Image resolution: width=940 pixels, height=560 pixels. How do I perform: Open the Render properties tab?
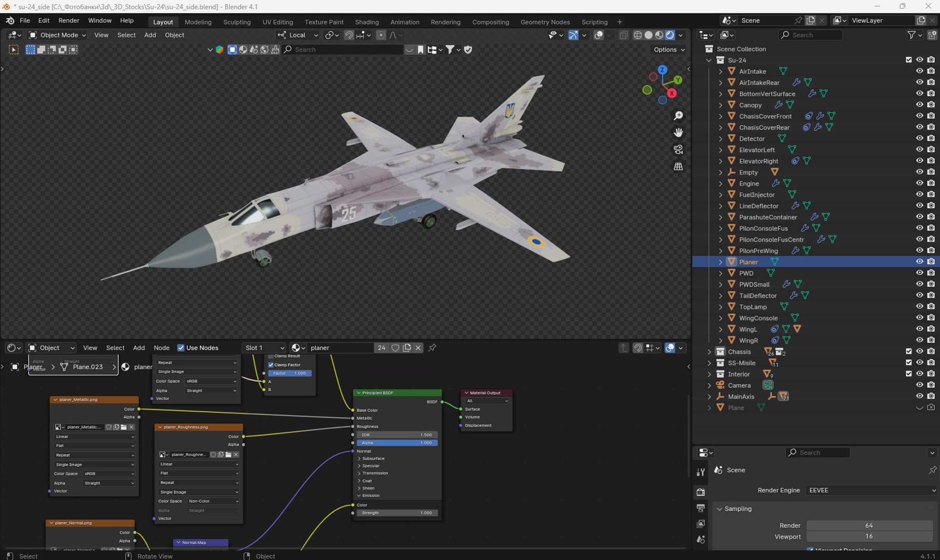pos(701,492)
